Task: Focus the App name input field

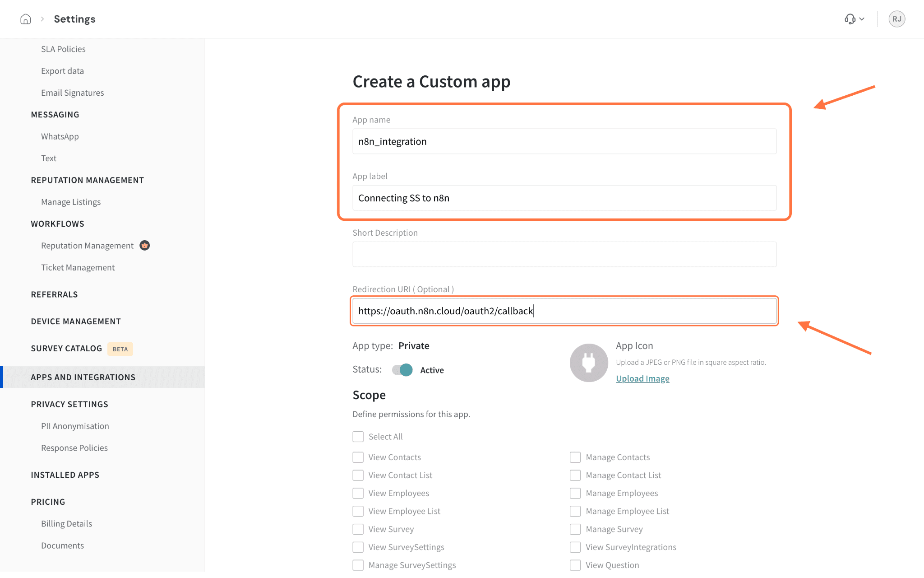Action: [564, 141]
